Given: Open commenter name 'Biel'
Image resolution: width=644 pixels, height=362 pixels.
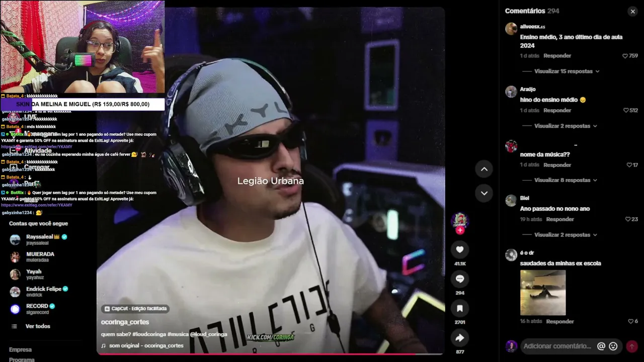Looking at the screenshot, I should pos(525,198).
